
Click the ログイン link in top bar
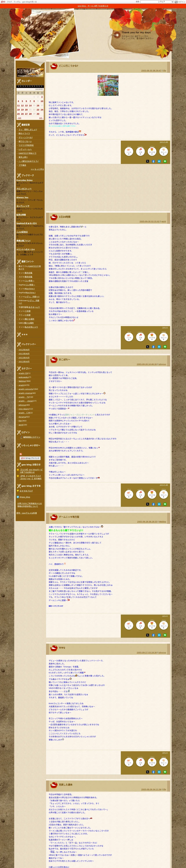[182, 2]
